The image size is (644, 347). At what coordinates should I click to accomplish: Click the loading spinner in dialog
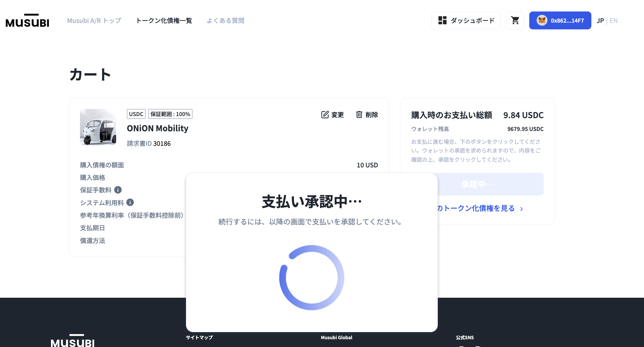[312, 277]
